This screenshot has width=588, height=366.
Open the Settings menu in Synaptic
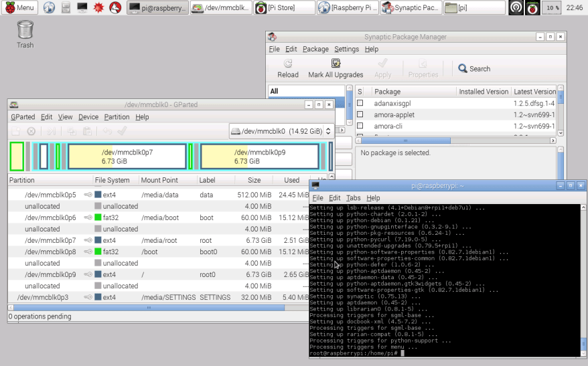pos(346,49)
